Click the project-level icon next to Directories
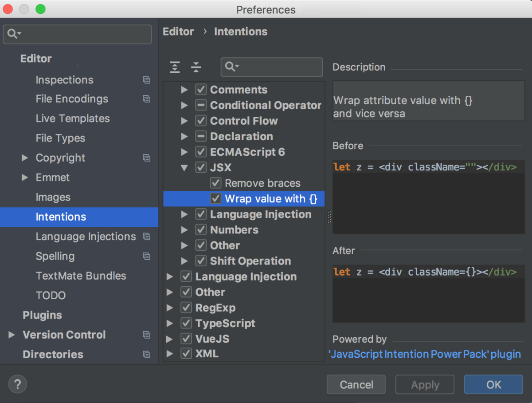Viewport: 532px width, 403px height. [x=146, y=355]
